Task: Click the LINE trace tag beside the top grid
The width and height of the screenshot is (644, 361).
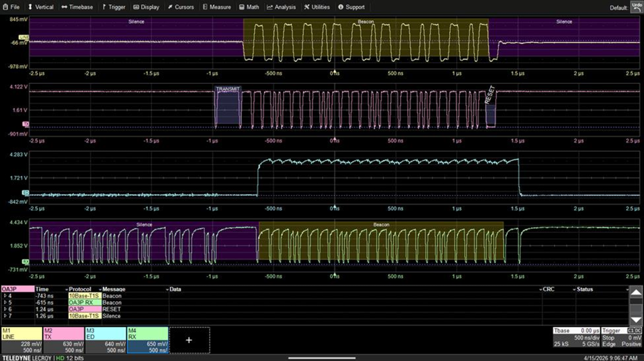Action: click(x=24, y=38)
